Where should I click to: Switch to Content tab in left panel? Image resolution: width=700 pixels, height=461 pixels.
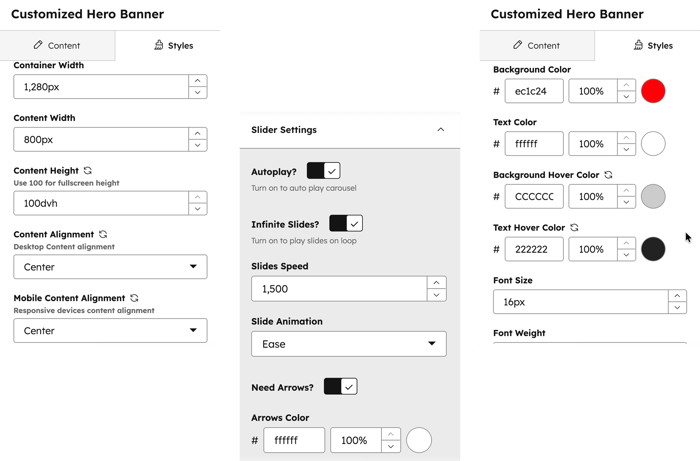coord(57,46)
